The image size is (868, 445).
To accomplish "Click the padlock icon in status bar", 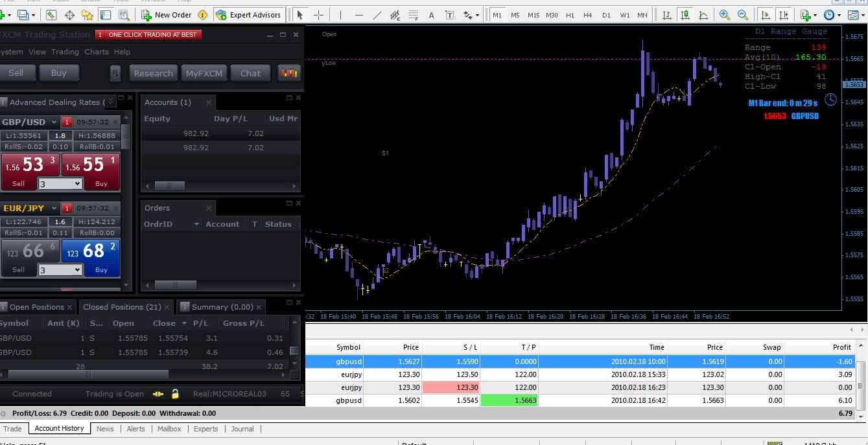I will pyautogui.click(x=175, y=394).
